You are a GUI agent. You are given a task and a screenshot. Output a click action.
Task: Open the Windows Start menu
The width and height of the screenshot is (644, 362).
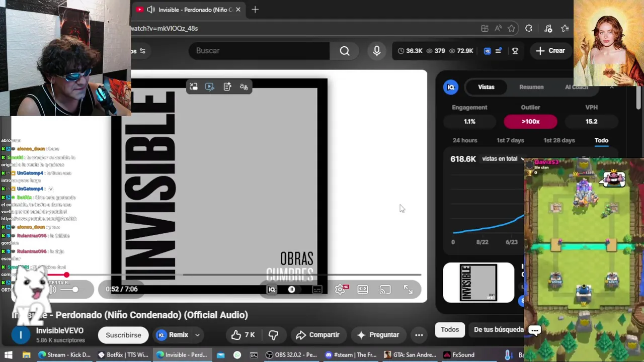point(9,355)
